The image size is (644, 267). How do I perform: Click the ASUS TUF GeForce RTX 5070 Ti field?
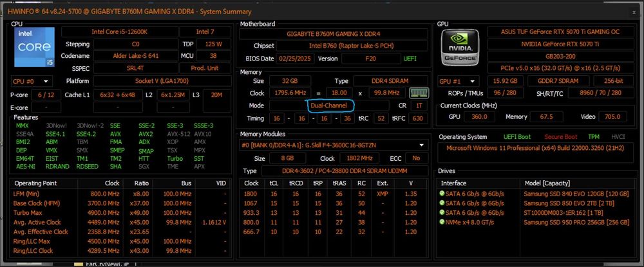coord(560,32)
